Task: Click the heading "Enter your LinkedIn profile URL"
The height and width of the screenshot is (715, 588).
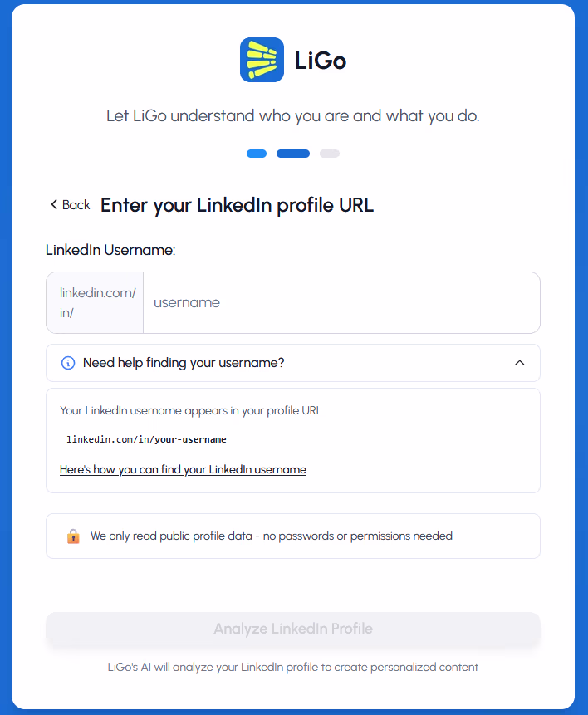Action: (237, 204)
